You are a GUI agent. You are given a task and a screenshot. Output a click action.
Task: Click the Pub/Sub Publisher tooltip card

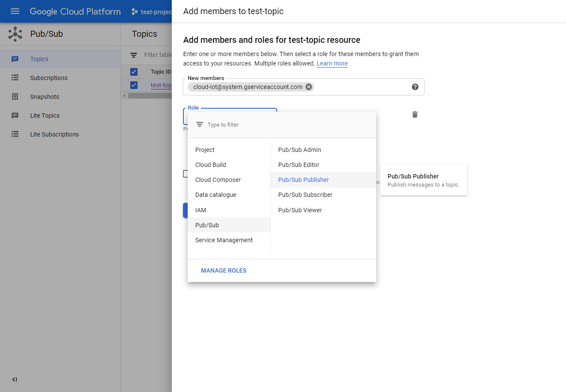(424, 180)
